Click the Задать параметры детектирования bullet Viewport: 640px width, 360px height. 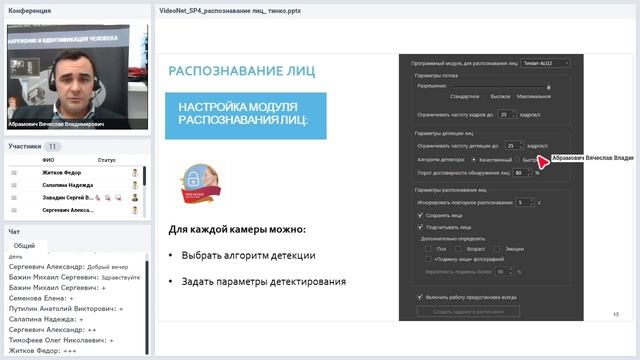click(x=264, y=282)
